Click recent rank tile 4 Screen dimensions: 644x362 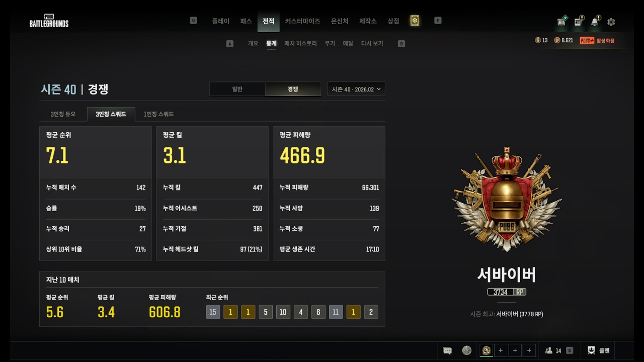click(x=301, y=312)
